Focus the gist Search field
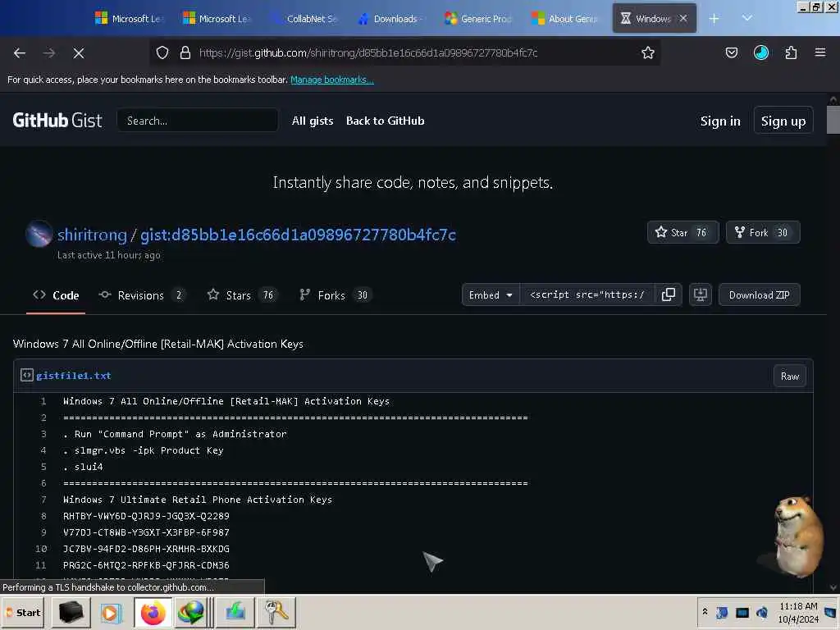 pos(197,121)
